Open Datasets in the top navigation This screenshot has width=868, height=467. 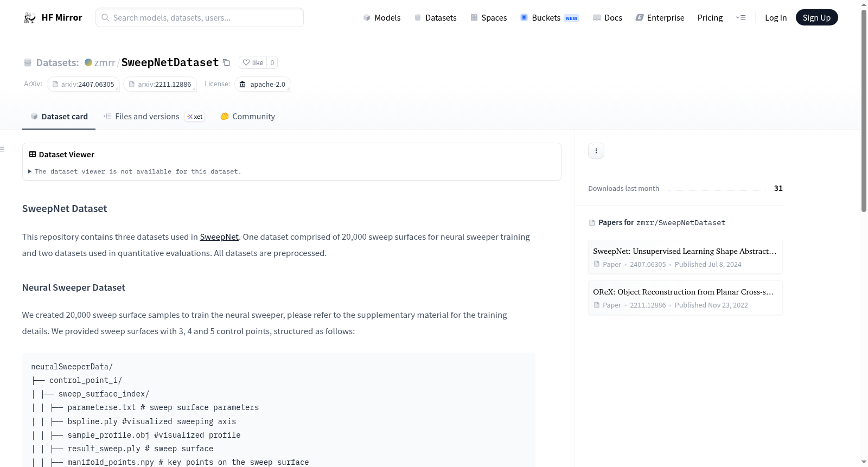[x=435, y=18]
